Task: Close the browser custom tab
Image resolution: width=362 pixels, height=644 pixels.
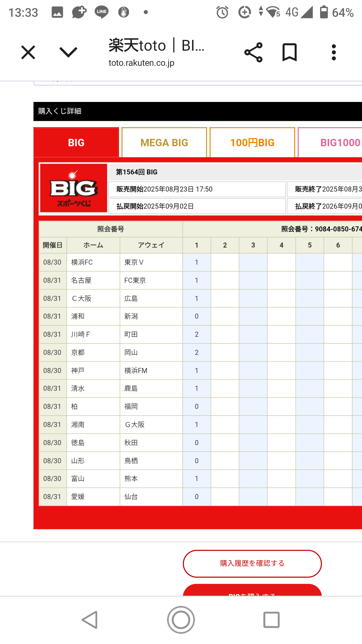Action: click(28, 53)
